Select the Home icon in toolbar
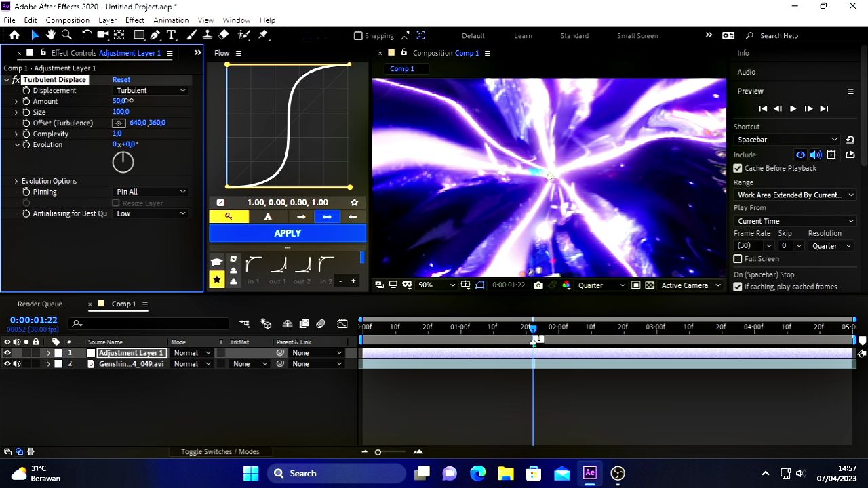Viewport: 868px width, 488px height. [x=14, y=35]
